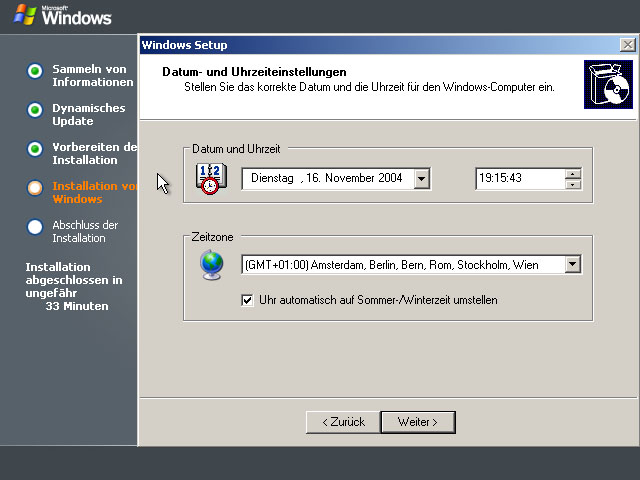Select the 'Dynamisches Update' step indicator
The image size is (640, 480).
pyautogui.click(x=35, y=109)
